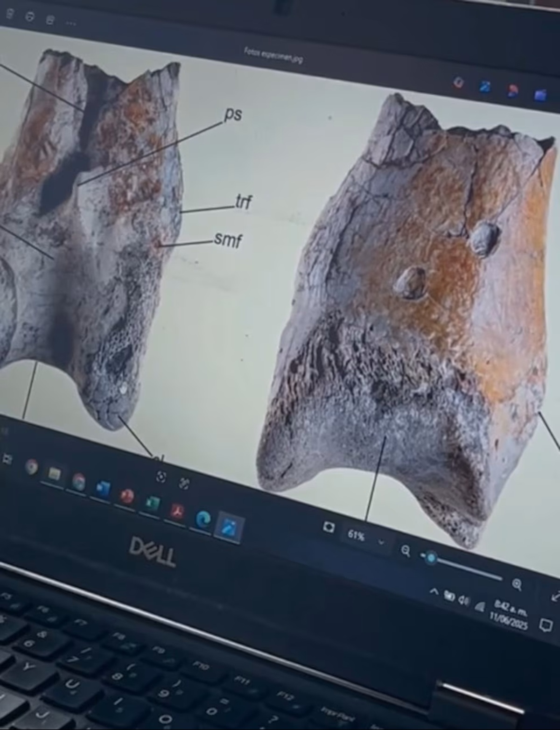Switch to Outlook in the taskbar
Viewport: 560px width, 730px height.
(x=102, y=489)
